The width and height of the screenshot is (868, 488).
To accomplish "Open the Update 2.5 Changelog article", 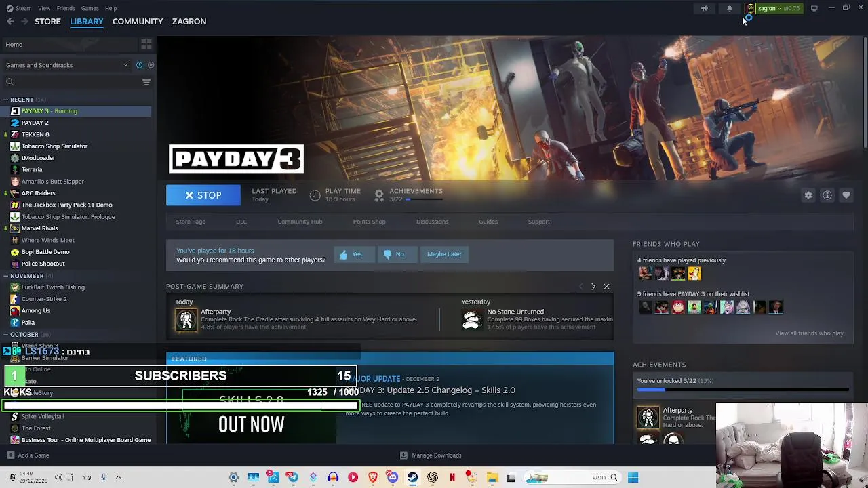I will (431, 390).
